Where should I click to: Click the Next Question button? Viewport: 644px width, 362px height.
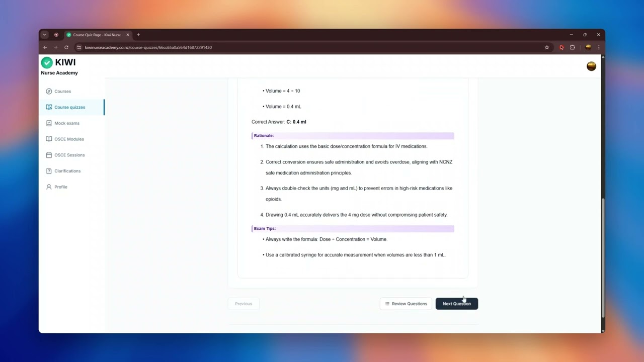click(x=456, y=304)
